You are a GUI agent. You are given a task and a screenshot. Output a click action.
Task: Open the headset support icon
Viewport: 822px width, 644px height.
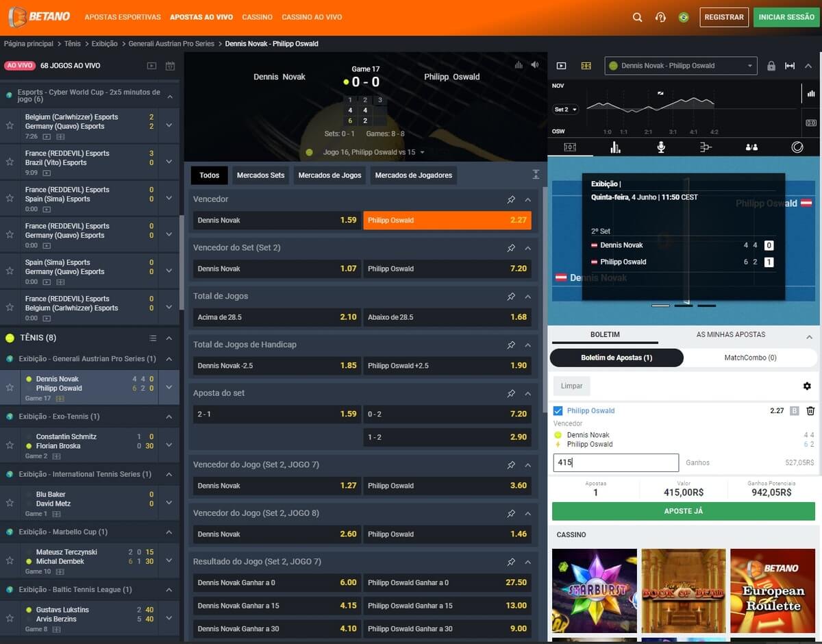point(660,17)
